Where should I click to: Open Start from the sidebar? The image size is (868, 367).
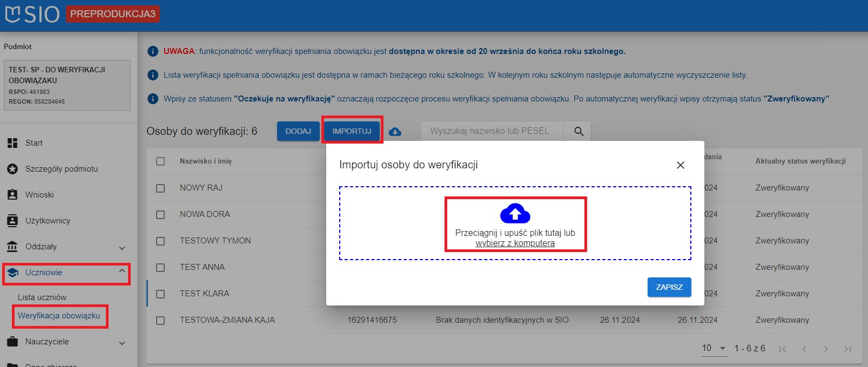click(33, 143)
